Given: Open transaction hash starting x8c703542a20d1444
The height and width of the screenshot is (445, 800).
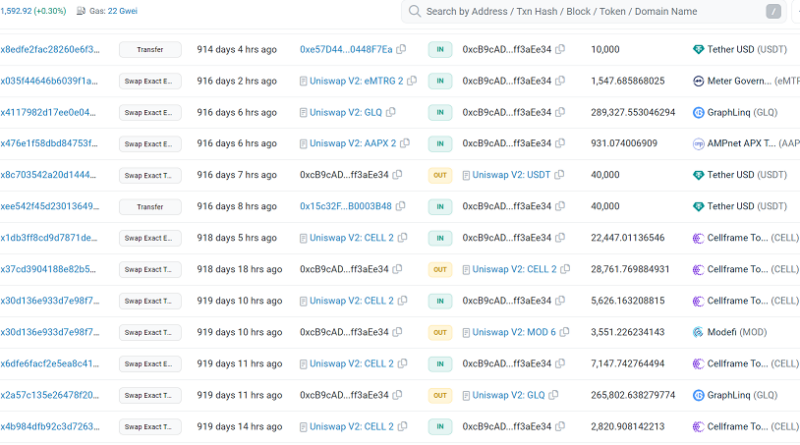Looking at the screenshot, I should pyautogui.click(x=49, y=176).
